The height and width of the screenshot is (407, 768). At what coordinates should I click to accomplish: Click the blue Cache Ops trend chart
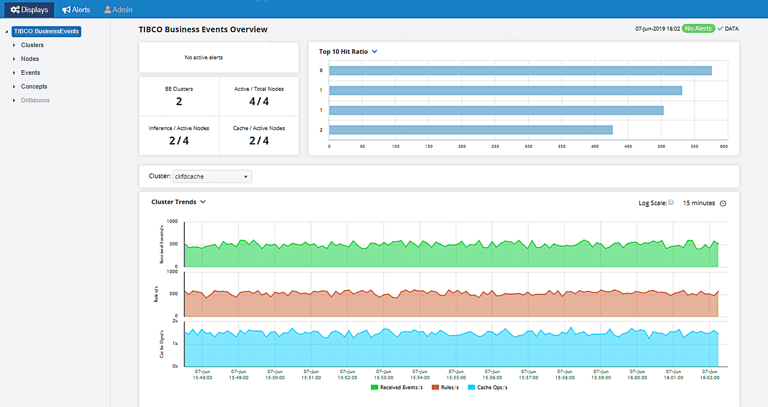451,347
